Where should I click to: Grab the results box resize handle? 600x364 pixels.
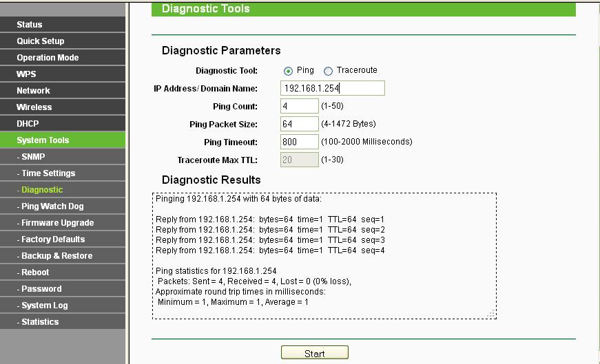491,314
